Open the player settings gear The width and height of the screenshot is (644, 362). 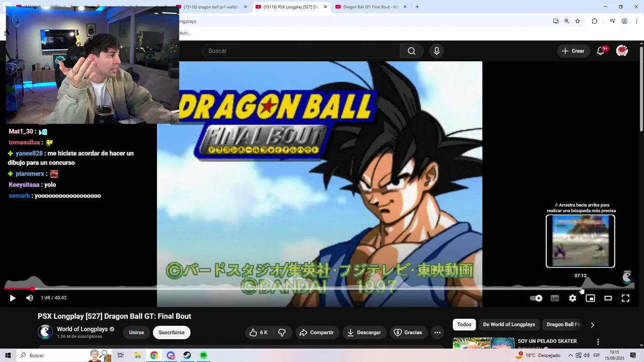pos(573,298)
